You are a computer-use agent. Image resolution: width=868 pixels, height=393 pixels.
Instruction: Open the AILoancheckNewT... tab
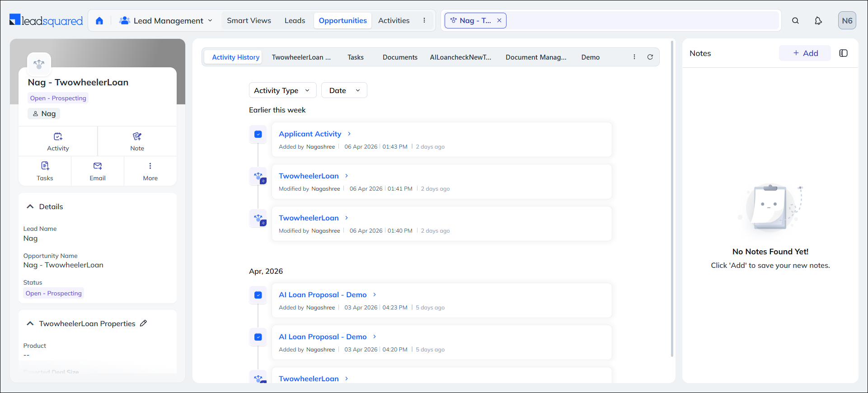click(460, 57)
